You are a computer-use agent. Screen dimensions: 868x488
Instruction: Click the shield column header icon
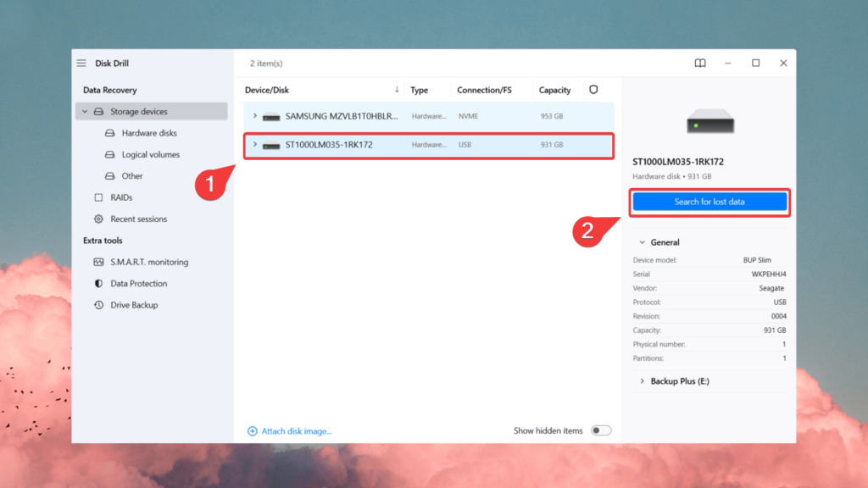tap(593, 90)
